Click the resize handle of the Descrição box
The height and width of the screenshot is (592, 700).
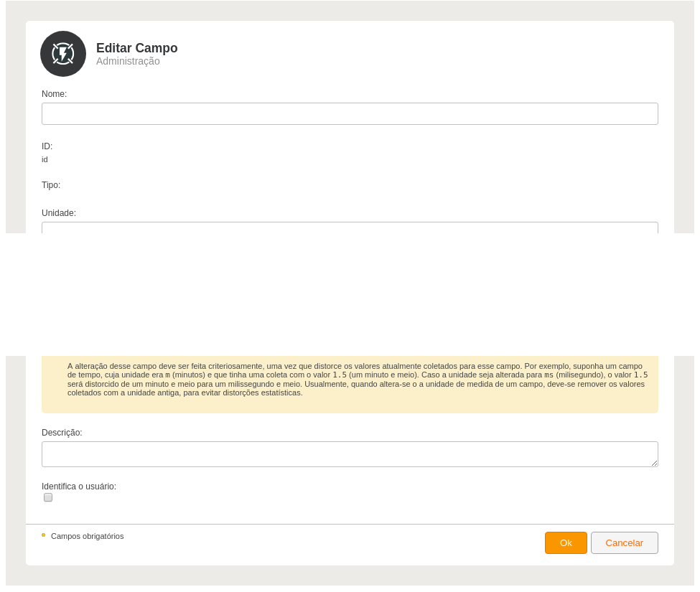coord(654,463)
